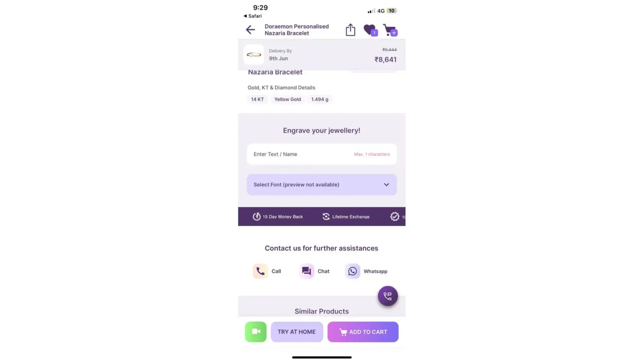The height and width of the screenshot is (362, 644).
Task: Tap the floating call-back button
Action: click(388, 296)
